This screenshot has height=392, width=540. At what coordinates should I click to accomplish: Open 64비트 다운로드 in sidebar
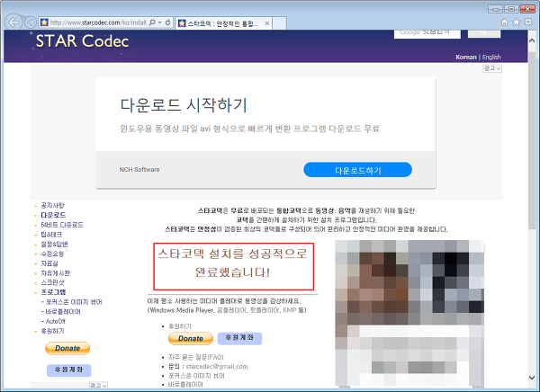(62, 225)
